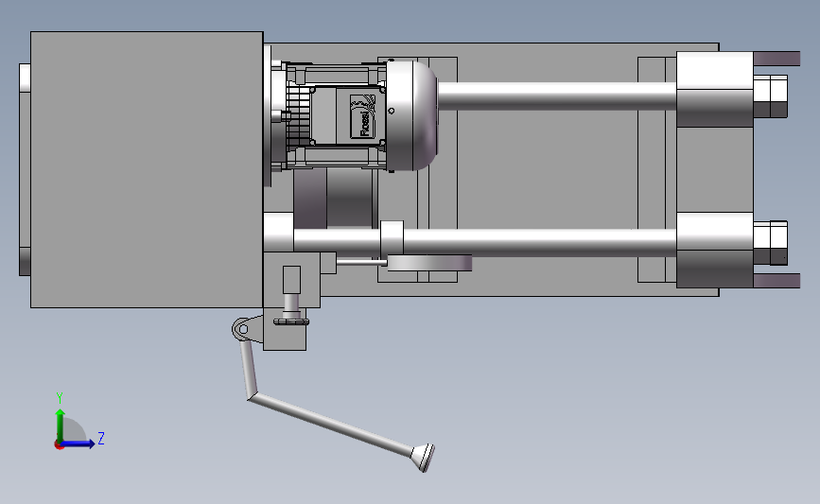Select the upper guide rod
The image size is (820, 504).
[x=557, y=96]
